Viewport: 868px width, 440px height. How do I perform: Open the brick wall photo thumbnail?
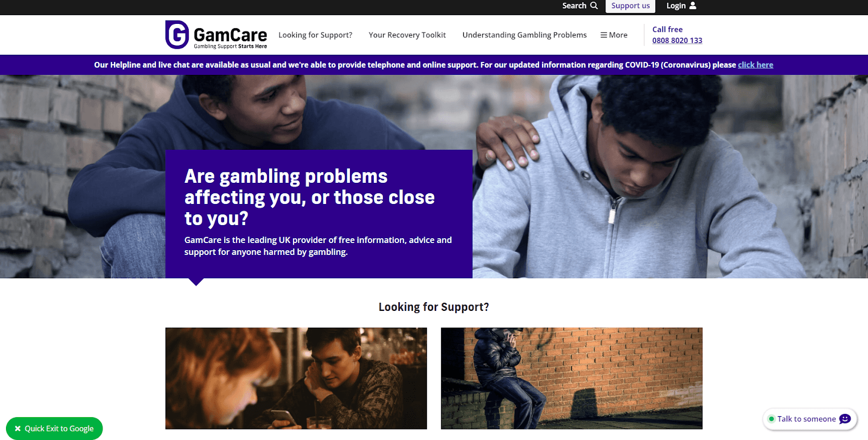pyautogui.click(x=572, y=378)
